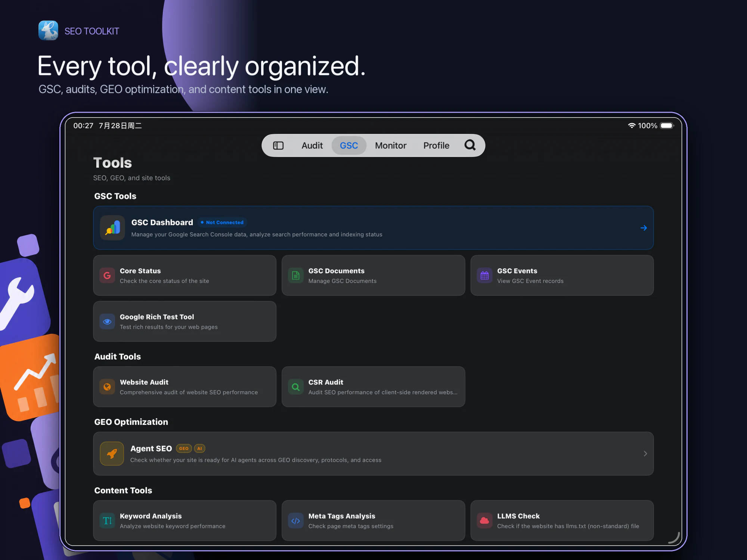The height and width of the screenshot is (560, 747).
Task: Open the Core Status card
Action: coord(185,276)
